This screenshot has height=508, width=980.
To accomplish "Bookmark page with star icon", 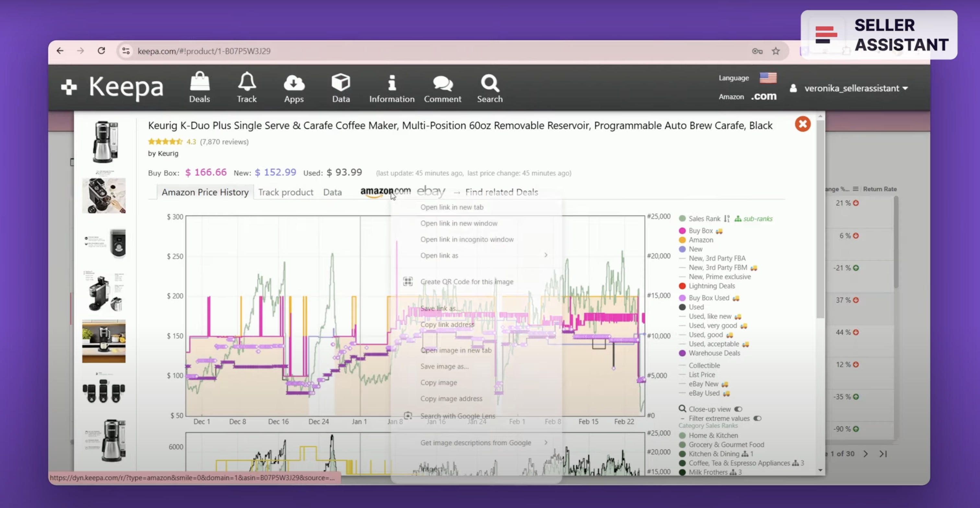I will (x=776, y=51).
